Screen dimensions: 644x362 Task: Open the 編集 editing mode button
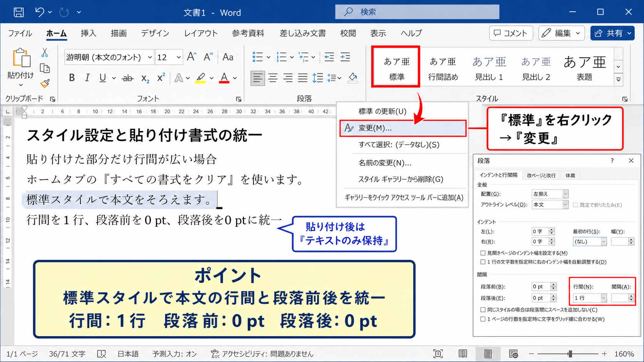point(562,33)
